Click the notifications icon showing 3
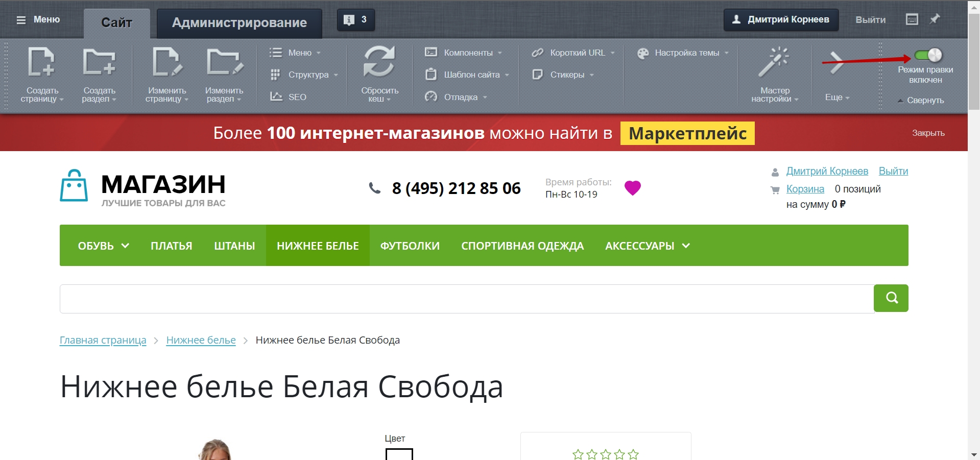The width and height of the screenshot is (980, 460). point(355,20)
